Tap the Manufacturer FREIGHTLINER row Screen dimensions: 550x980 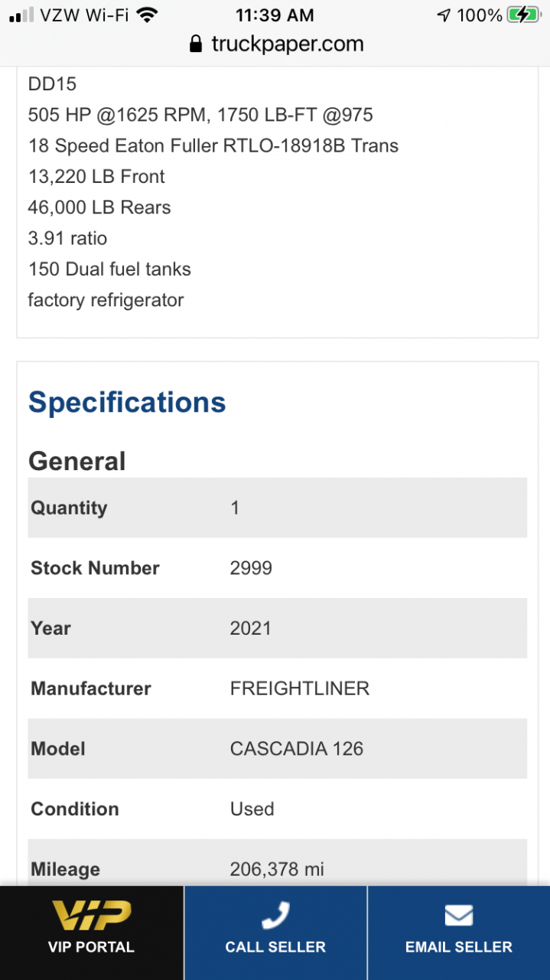click(278, 688)
